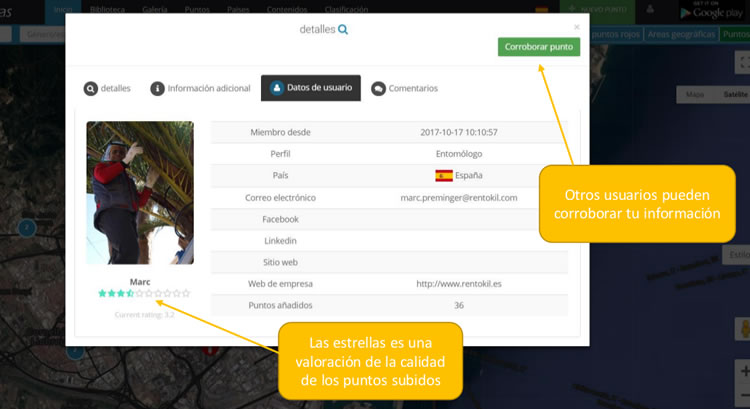Close the detalles dialog with X
This screenshot has width=750, height=409.
pyautogui.click(x=576, y=27)
